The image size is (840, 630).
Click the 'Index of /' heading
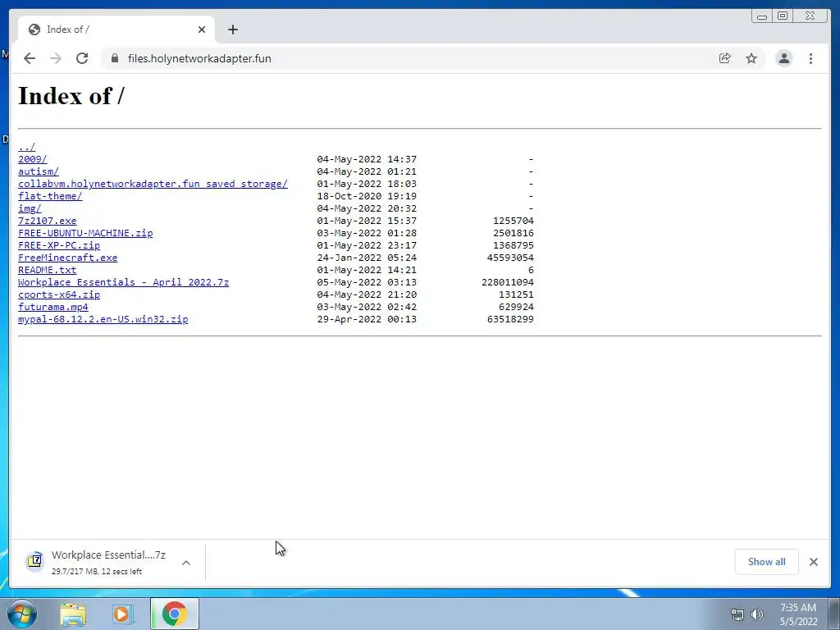(x=71, y=97)
